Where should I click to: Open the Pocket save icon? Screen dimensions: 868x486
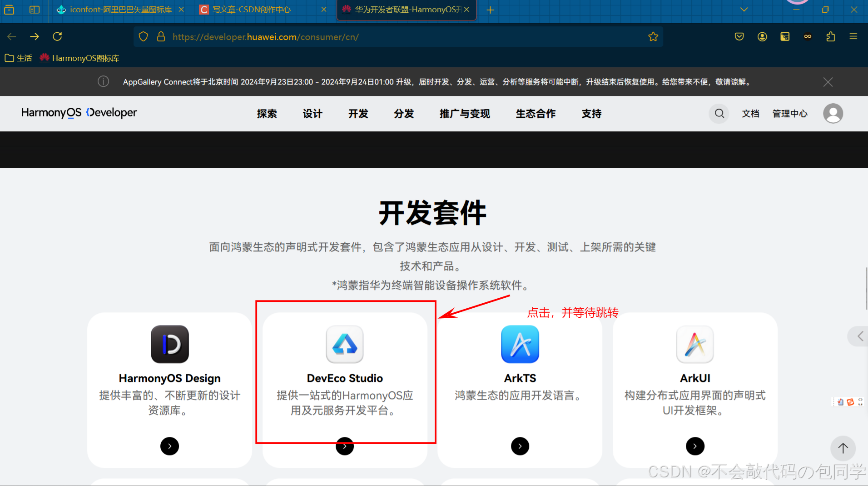[739, 36]
